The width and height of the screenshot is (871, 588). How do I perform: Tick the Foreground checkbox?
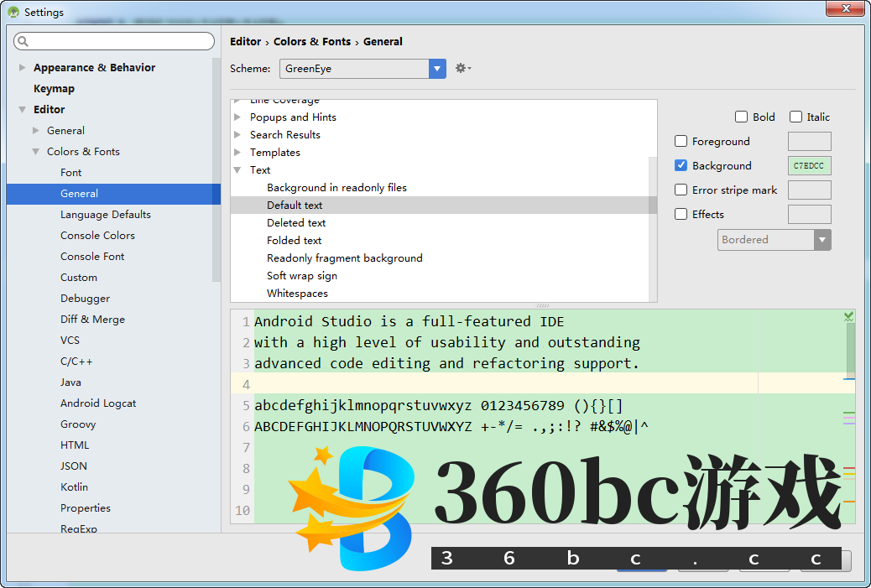tap(681, 141)
